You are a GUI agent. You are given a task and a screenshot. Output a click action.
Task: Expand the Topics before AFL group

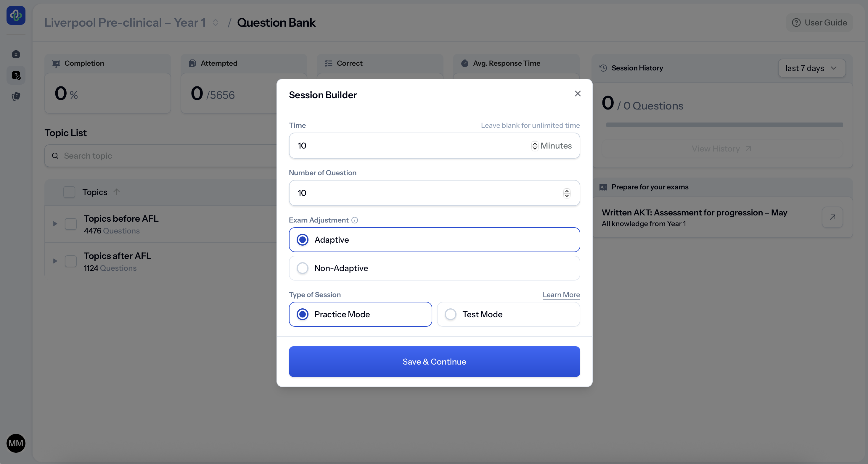pyautogui.click(x=55, y=224)
